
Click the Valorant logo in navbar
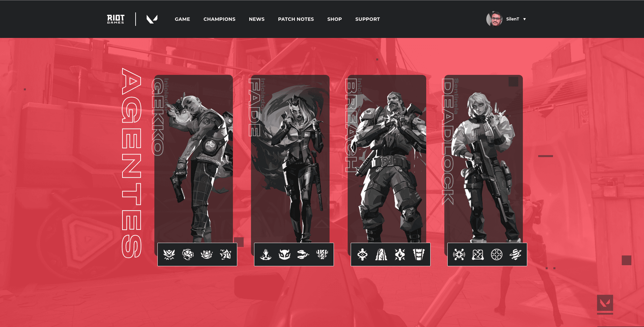[152, 19]
